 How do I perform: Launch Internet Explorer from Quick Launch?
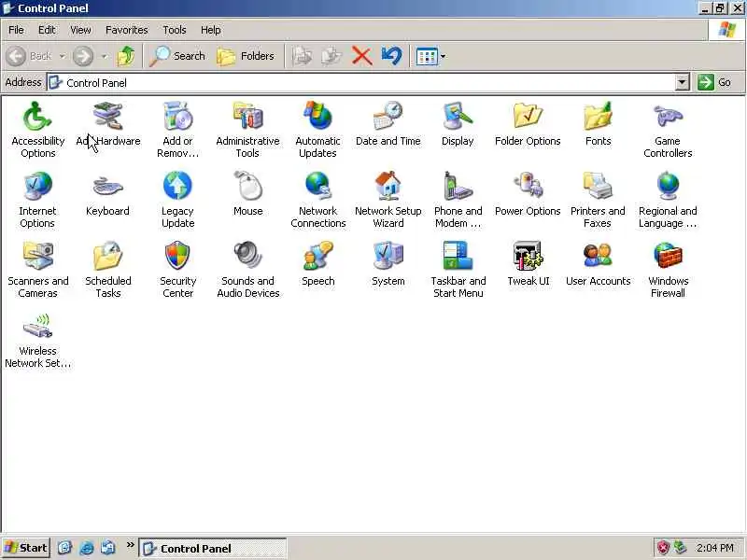87,548
